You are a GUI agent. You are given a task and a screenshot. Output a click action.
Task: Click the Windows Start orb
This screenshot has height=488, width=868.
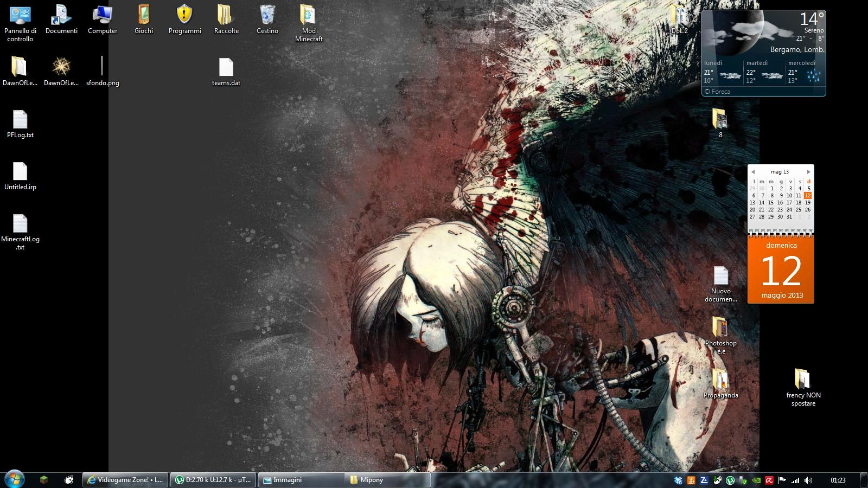click(x=14, y=479)
